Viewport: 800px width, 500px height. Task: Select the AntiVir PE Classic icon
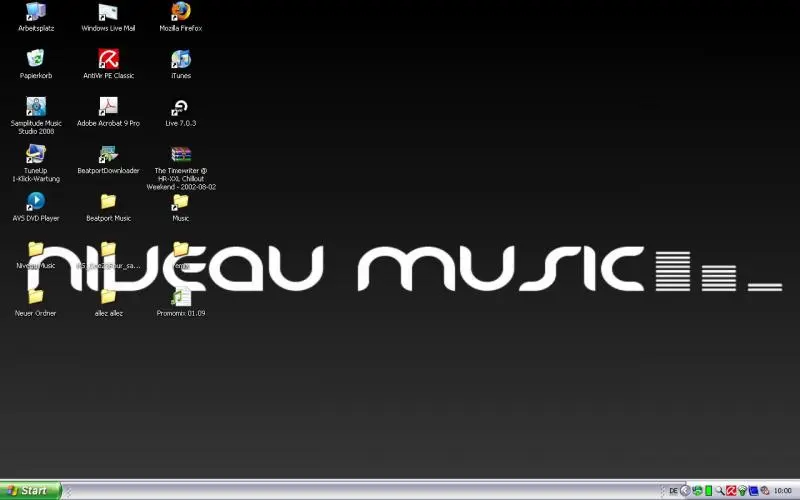tap(108, 60)
